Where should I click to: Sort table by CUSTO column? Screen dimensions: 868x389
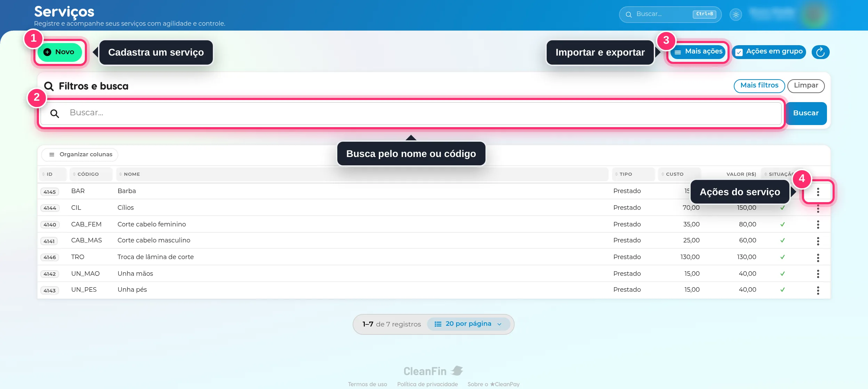(679, 174)
